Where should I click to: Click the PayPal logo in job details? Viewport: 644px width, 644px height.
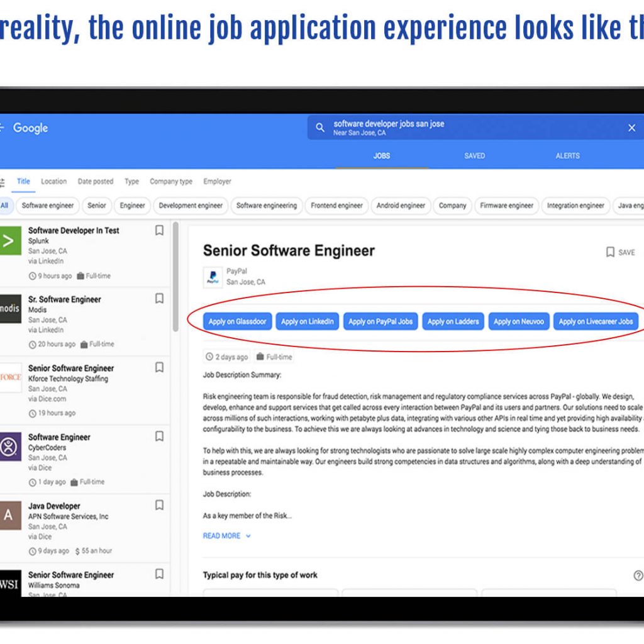pos(213,277)
